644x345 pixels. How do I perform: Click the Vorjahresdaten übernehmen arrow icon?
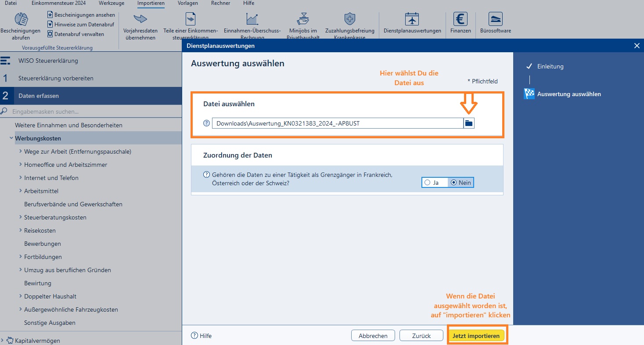140,19
